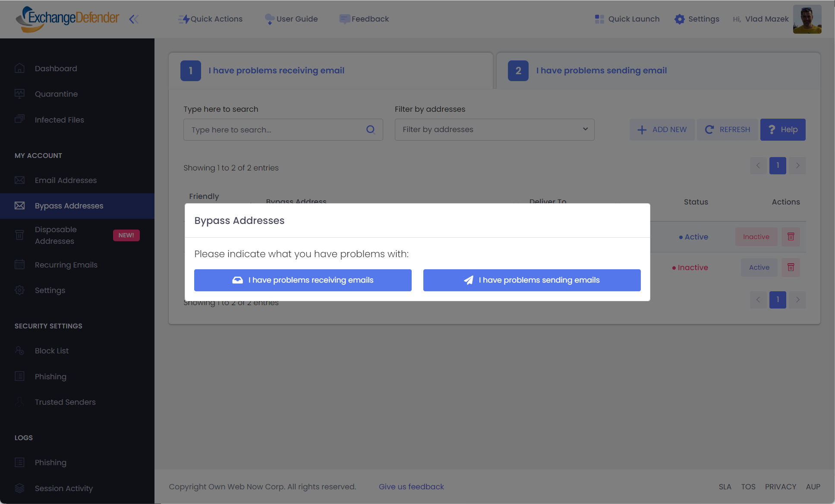Open the Filter by addresses dropdown
The height and width of the screenshot is (504, 835).
click(495, 129)
